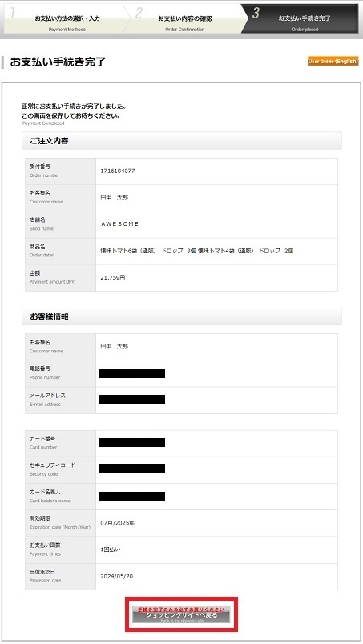
Task: Select step 2 お支払い内容の確認
Action: click(x=184, y=19)
